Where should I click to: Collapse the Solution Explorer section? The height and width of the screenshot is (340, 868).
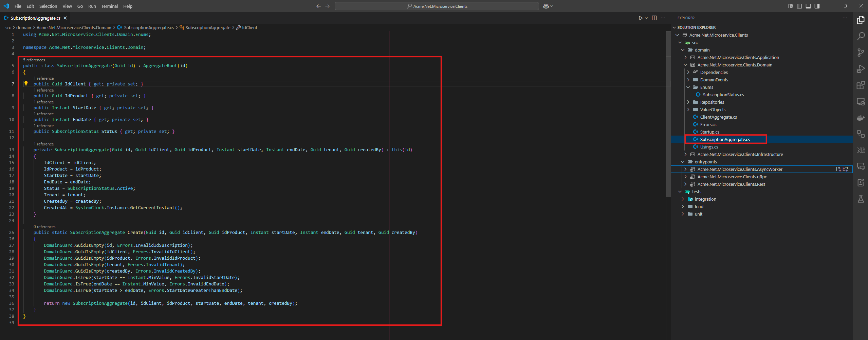(x=674, y=27)
